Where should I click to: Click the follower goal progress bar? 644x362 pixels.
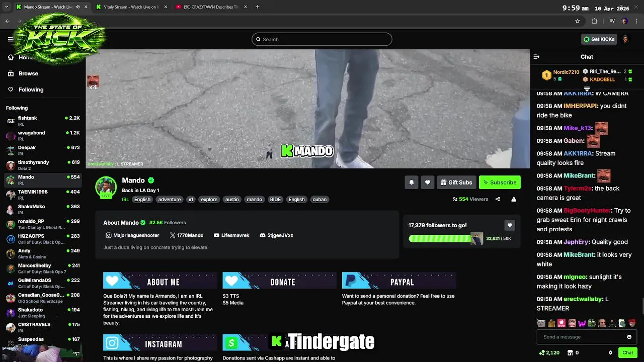coord(446,238)
